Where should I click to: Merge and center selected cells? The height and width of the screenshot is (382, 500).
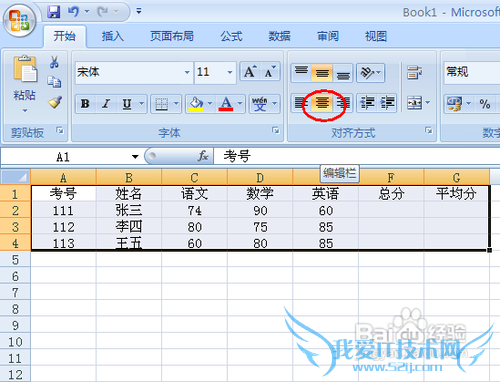[414, 103]
